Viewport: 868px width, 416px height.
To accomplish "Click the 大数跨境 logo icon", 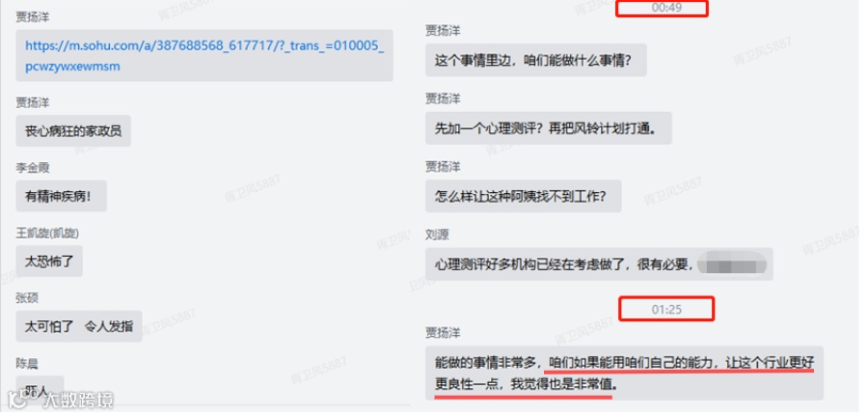I will click(x=19, y=401).
